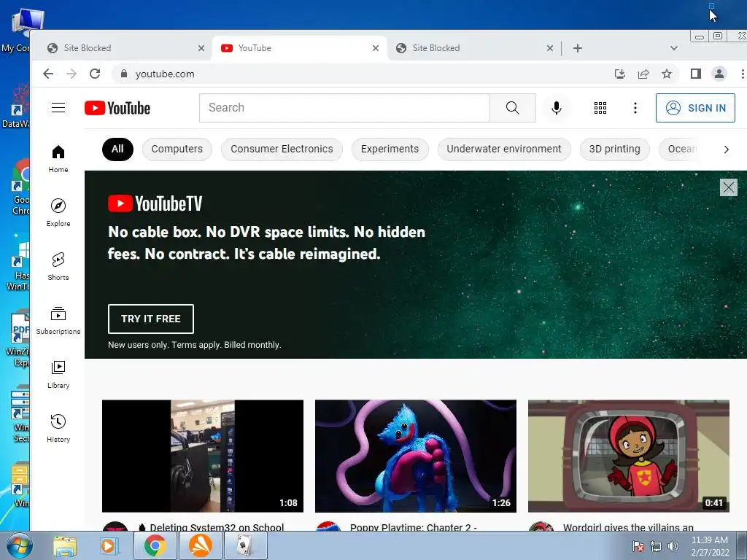Start voice search with microphone icon
Image resolution: width=747 pixels, height=560 pixels.
556,108
